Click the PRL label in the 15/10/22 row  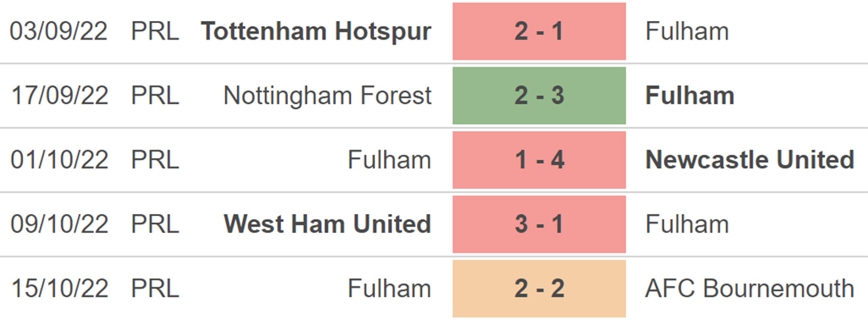155,288
